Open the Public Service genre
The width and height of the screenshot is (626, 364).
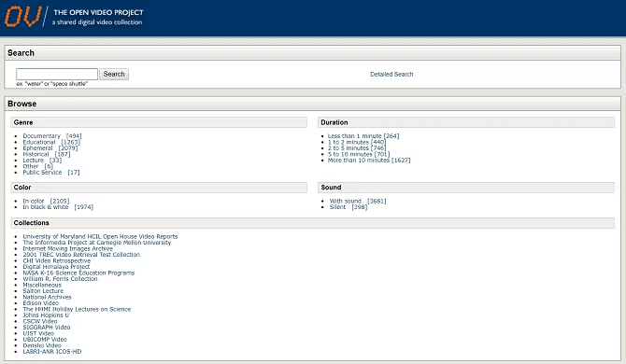coord(42,173)
